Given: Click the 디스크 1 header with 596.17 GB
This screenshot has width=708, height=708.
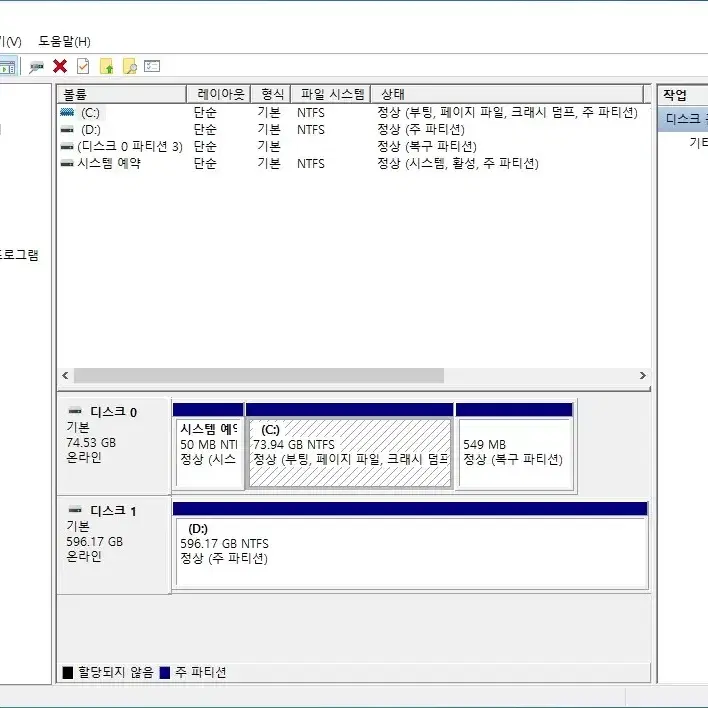Looking at the screenshot, I should click(114, 545).
